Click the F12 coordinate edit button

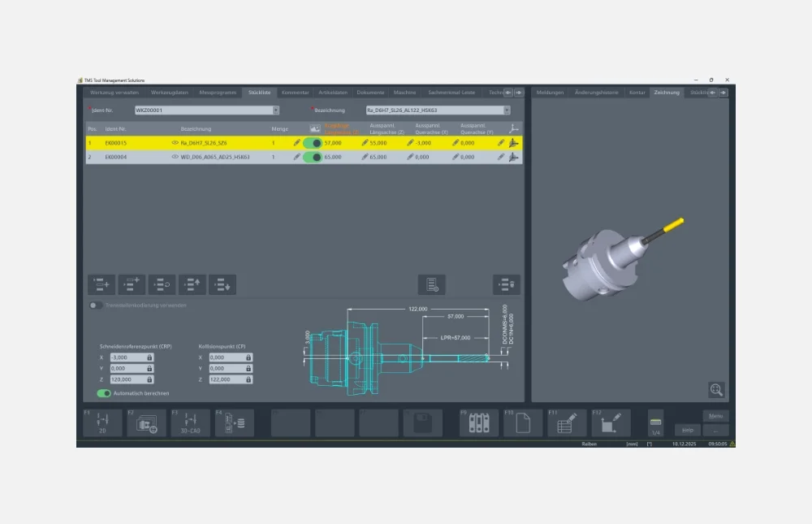click(x=611, y=423)
